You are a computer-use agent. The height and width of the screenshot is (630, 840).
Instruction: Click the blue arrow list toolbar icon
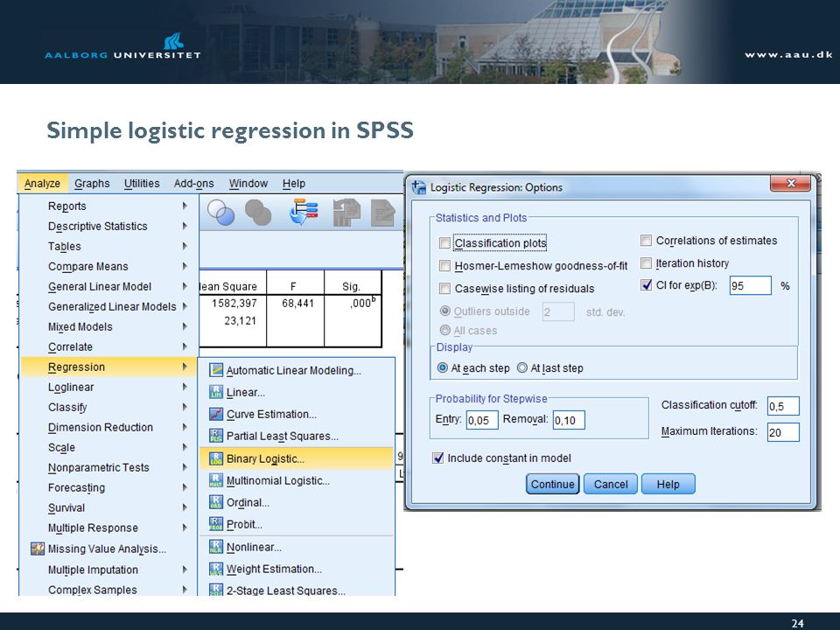click(304, 212)
